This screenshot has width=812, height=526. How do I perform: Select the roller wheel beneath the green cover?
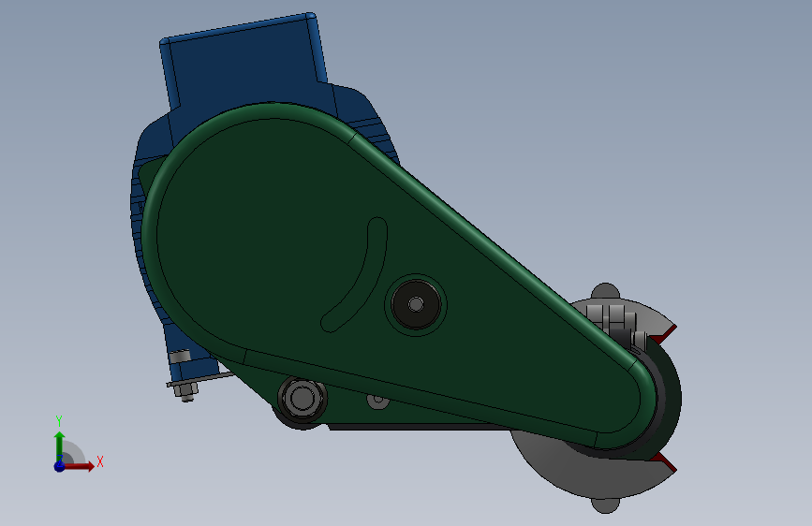(x=302, y=399)
